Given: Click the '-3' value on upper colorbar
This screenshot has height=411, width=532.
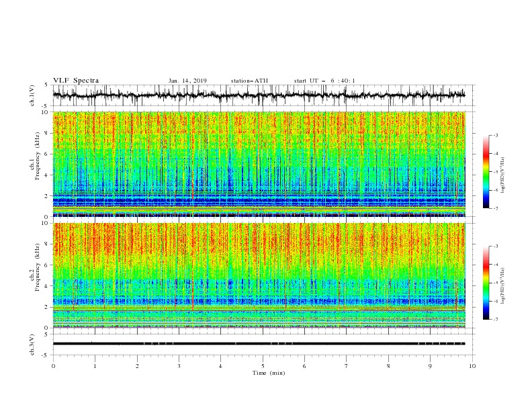Looking at the screenshot, I should click(x=496, y=135).
